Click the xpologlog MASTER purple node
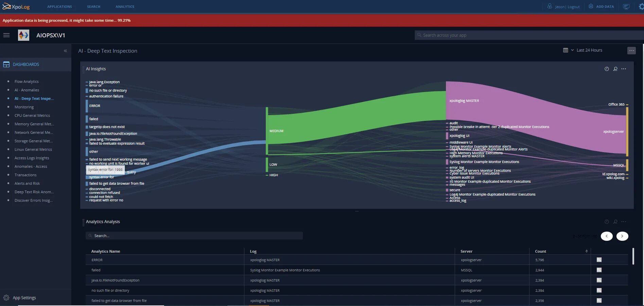The image size is (644, 306). pyautogui.click(x=447, y=101)
